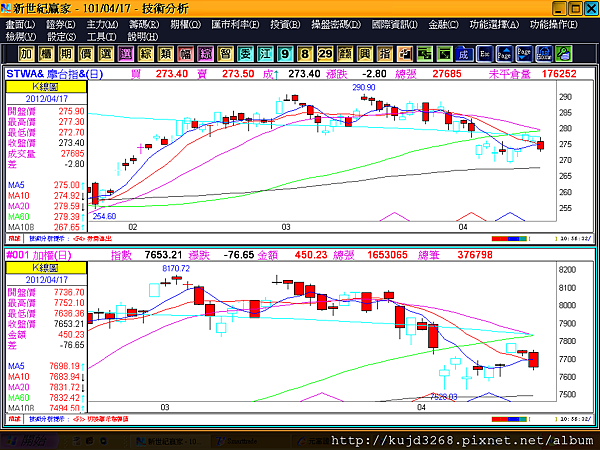Open the 期 (futures) toolbar icon
This screenshot has width=600, height=450.
[66, 54]
